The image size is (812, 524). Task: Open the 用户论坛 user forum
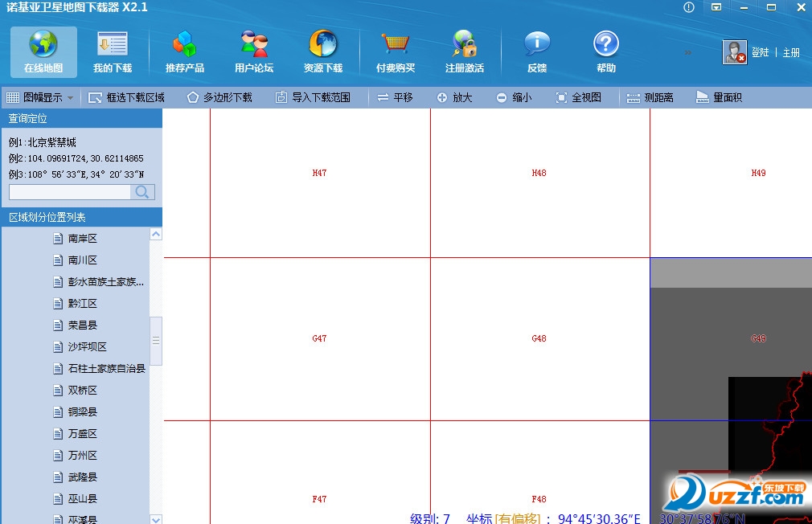(254, 51)
